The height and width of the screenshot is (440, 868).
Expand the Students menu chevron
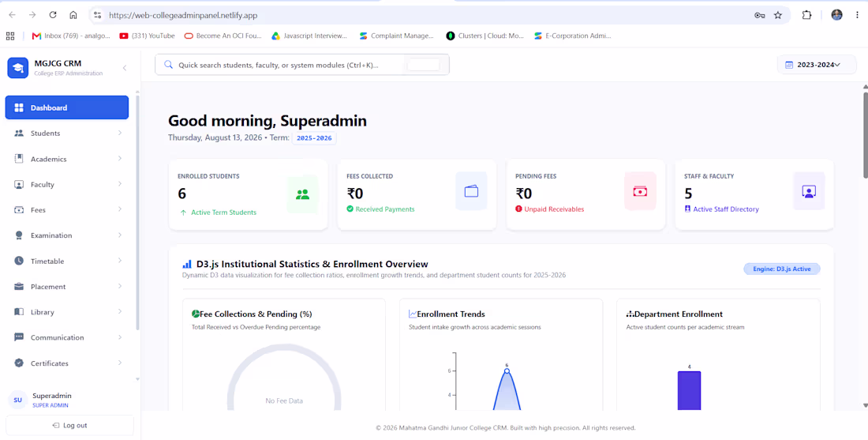(120, 133)
